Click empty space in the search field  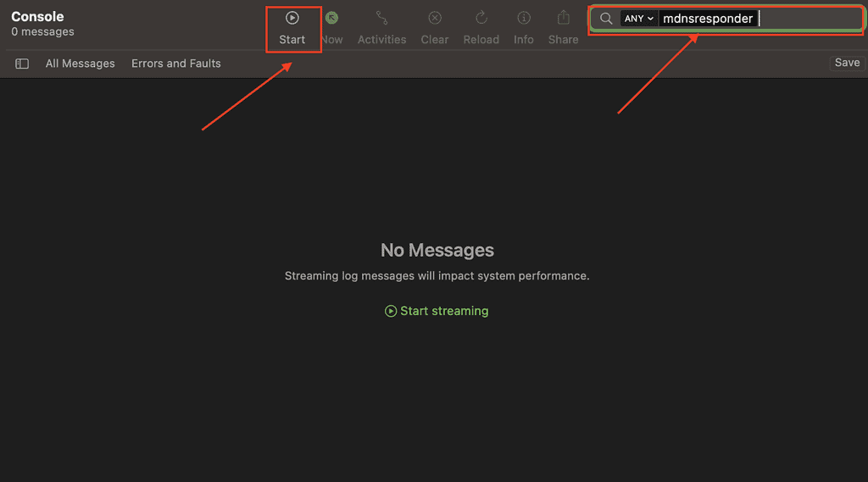tap(810, 19)
